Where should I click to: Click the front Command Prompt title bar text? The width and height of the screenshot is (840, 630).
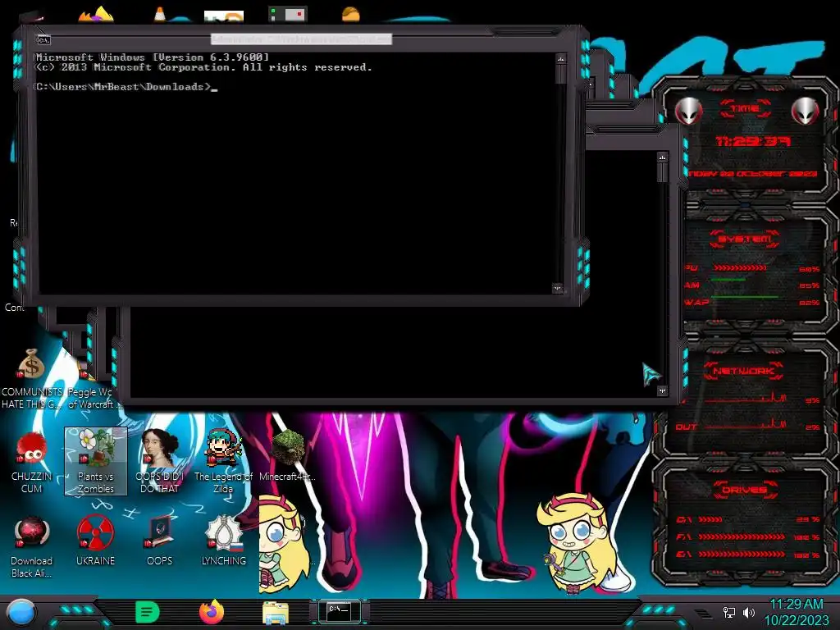(x=302, y=39)
